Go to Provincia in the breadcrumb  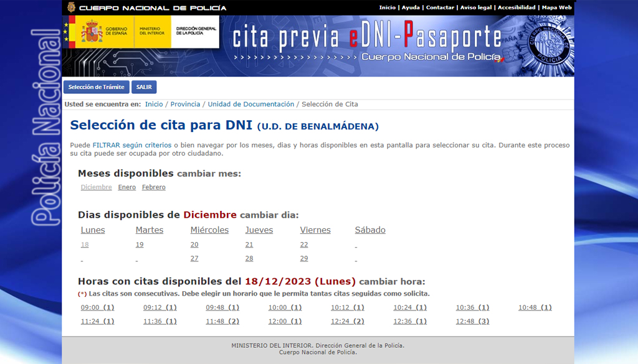[185, 104]
